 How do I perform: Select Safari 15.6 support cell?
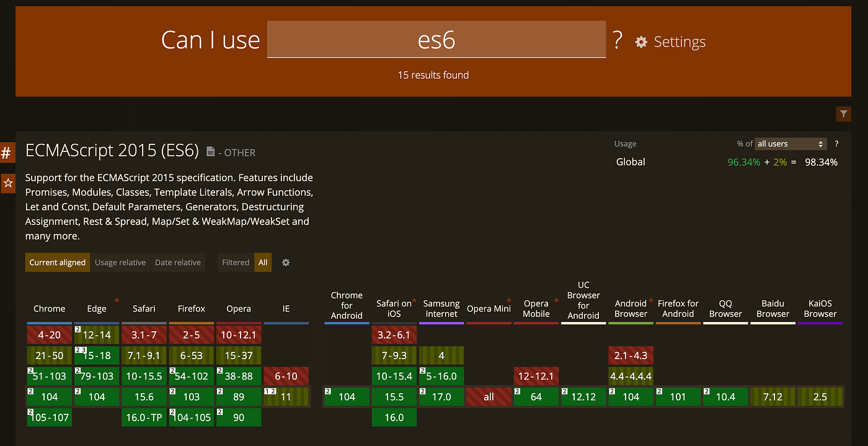tap(144, 397)
